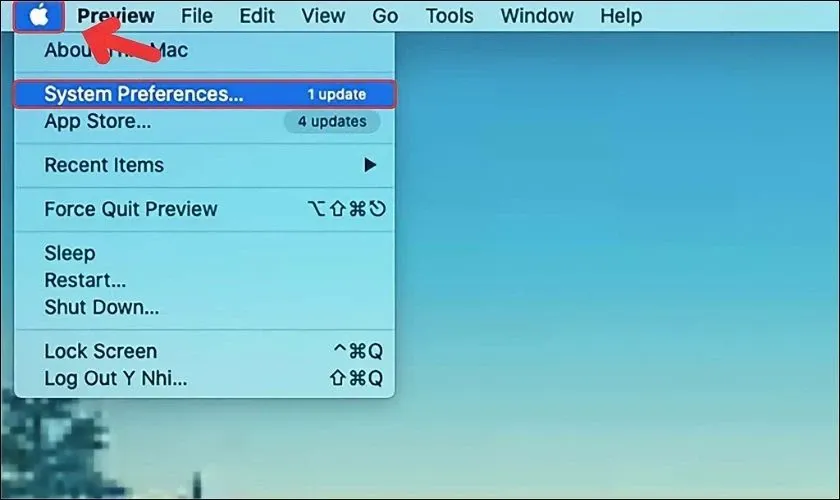Open the Go menu
Screen dimensions: 840x500
pos(384,16)
